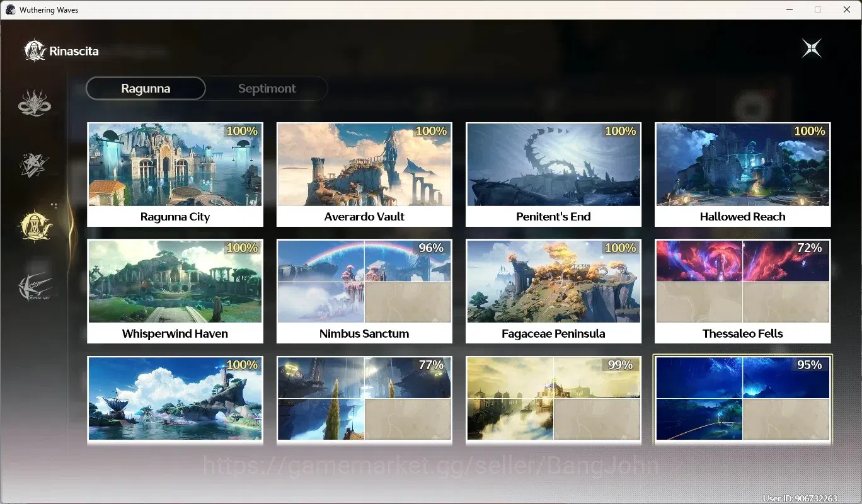
Task: Open the Whisperwind Haven card
Action: click(x=175, y=291)
